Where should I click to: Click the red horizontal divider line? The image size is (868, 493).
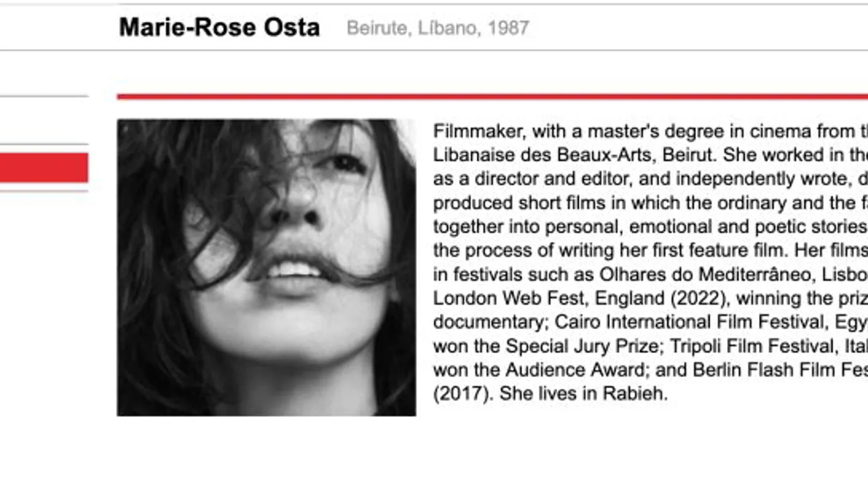coord(492,97)
